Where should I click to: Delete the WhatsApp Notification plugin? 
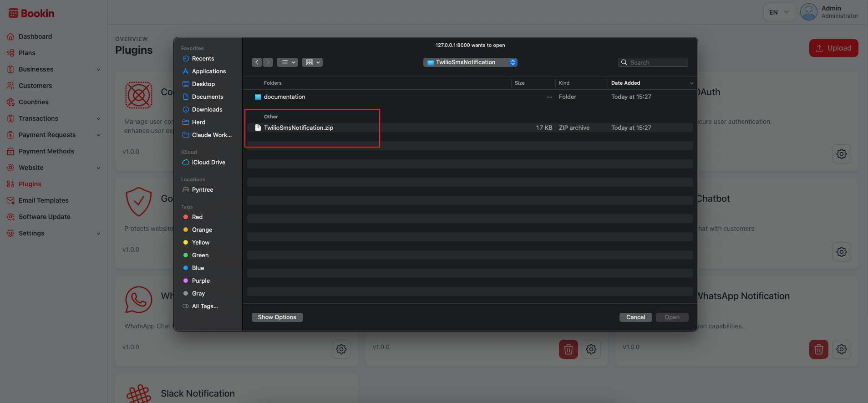pyautogui.click(x=818, y=349)
